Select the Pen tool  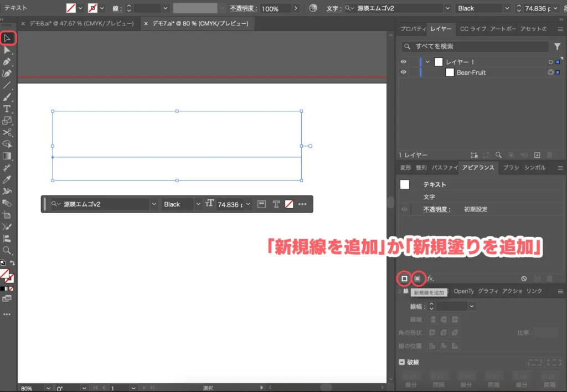click(x=7, y=63)
